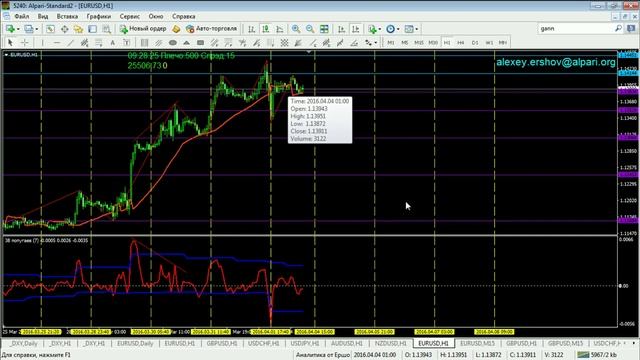
Task: Pick the horizontal line drawing tool
Action: point(57,42)
